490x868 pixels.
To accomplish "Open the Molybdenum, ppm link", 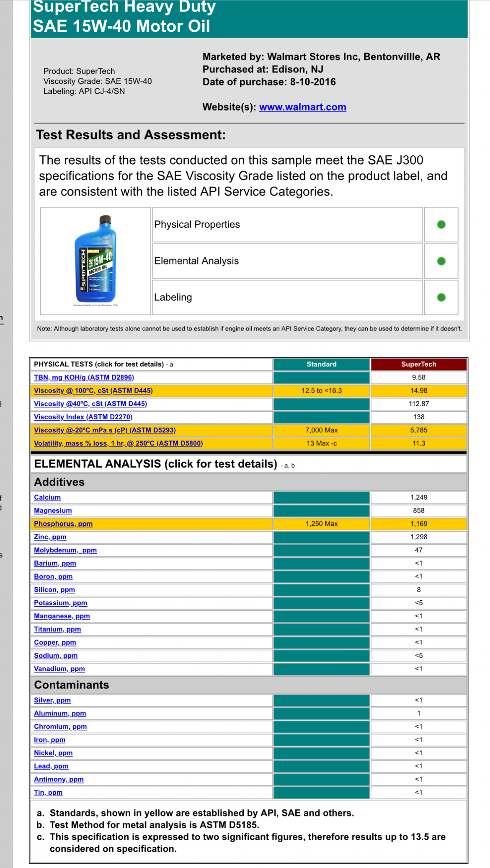I will pyautogui.click(x=65, y=550).
